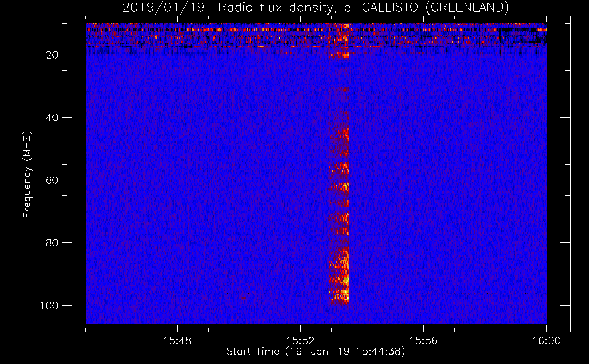Image resolution: width=589 pixels, height=364 pixels.
Task: Click the 60 MHz frequency tick label
Action: pyautogui.click(x=52, y=180)
